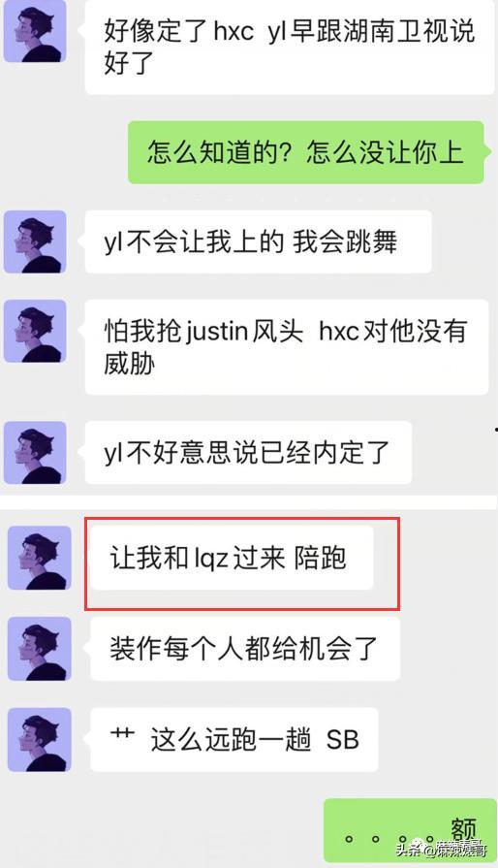Select the 'yl不好意思说已经内定了' bubble
The height and width of the screenshot is (868, 498).
coord(247,452)
